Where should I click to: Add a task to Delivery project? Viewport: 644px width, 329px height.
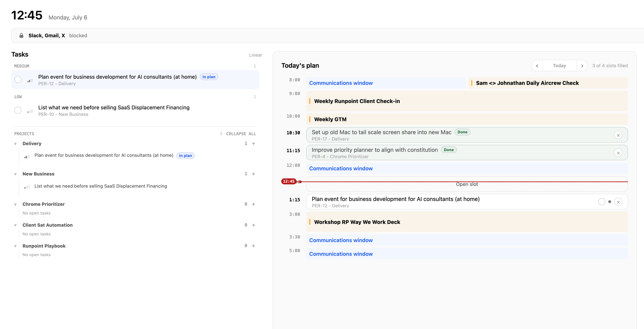[253, 144]
